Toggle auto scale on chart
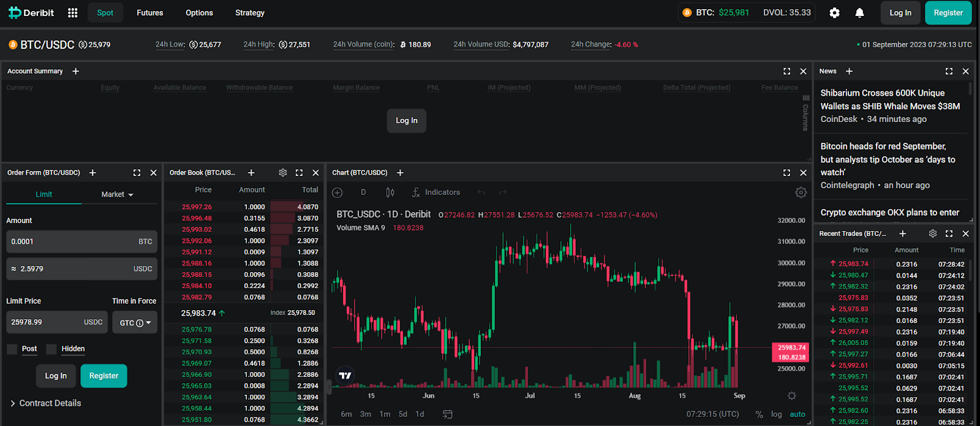Image resolution: width=980 pixels, height=426 pixels. tap(797, 414)
